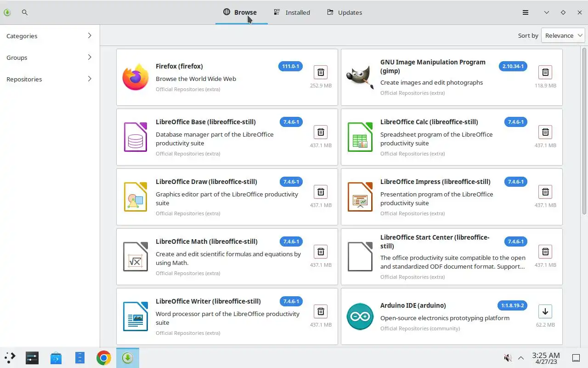The image size is (588, 368).
Task: Remove Firefox using its trash icon
Action: click(x=321, y=72)
